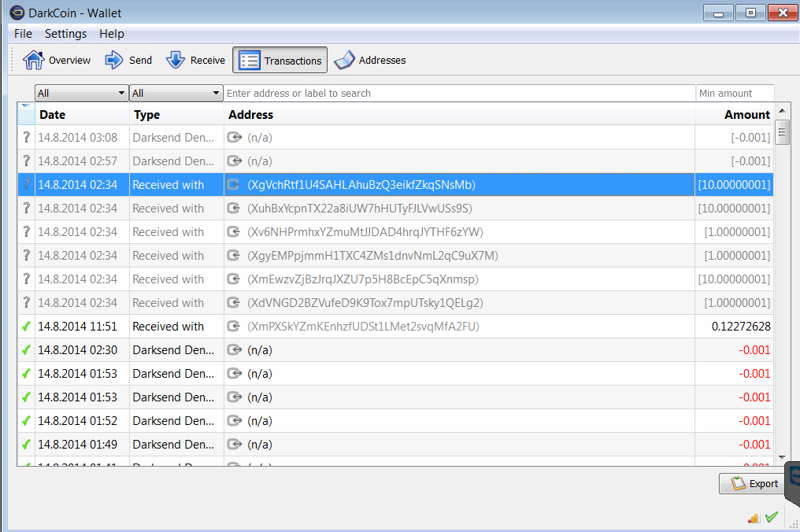
Task: Open the Overview home tab
Action: (x=56, y=60)
